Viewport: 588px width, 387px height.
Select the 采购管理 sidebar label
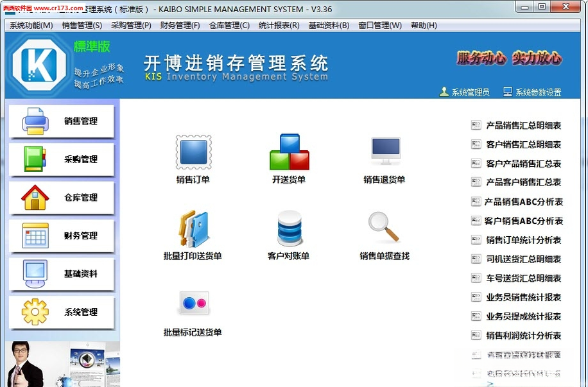pos(81,159)
